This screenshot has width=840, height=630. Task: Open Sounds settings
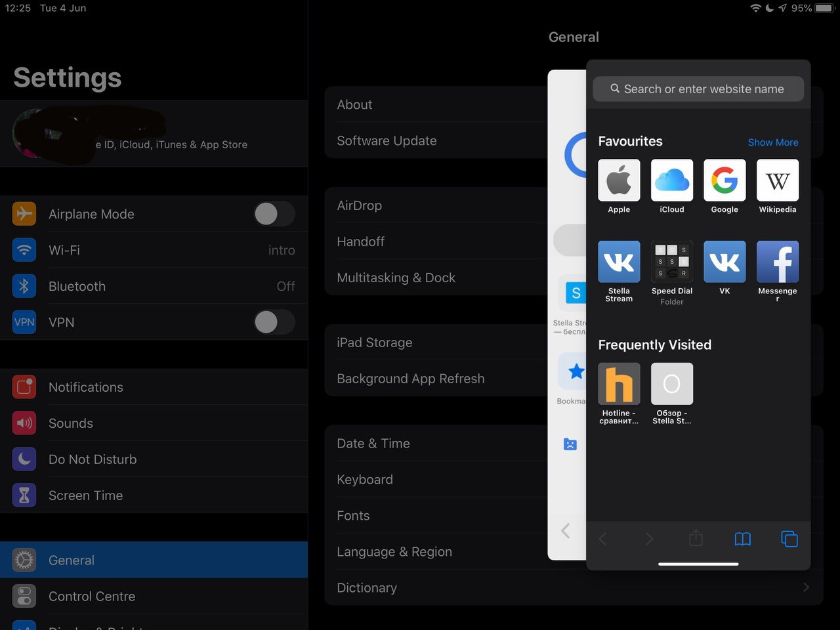tap(154, 423)
